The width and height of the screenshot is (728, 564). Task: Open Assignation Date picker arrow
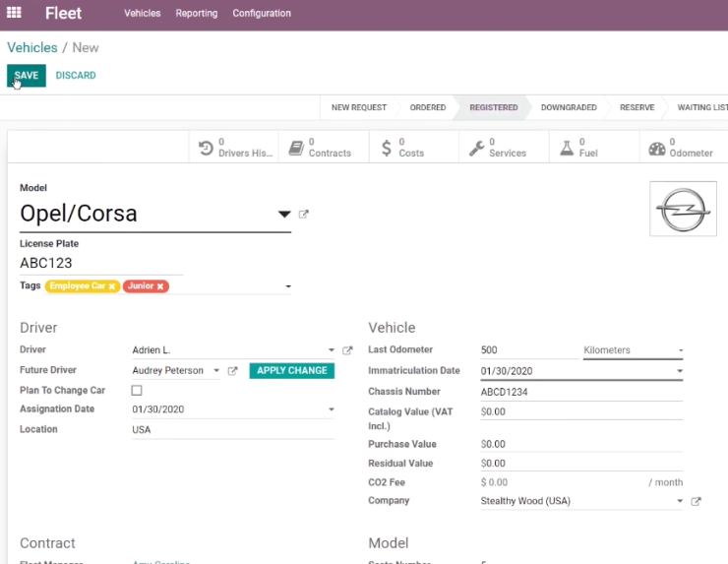pyautogui.click(x=331, y=409)
